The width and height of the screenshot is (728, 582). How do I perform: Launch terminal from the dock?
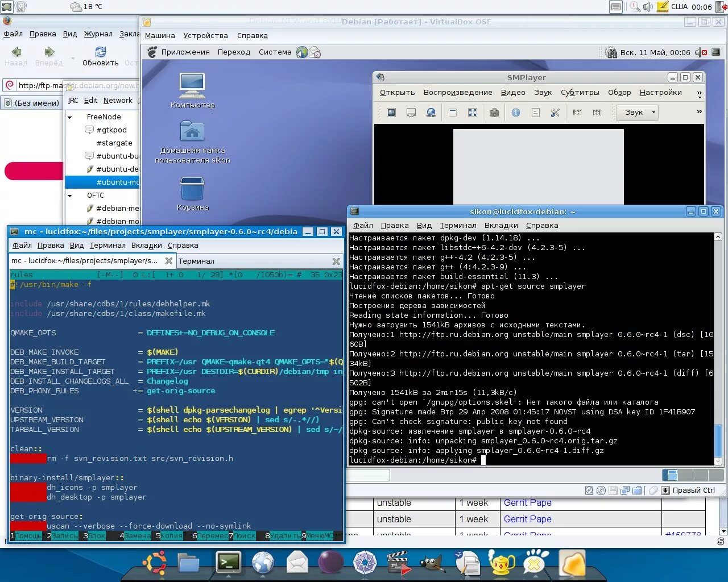[229, 563]
